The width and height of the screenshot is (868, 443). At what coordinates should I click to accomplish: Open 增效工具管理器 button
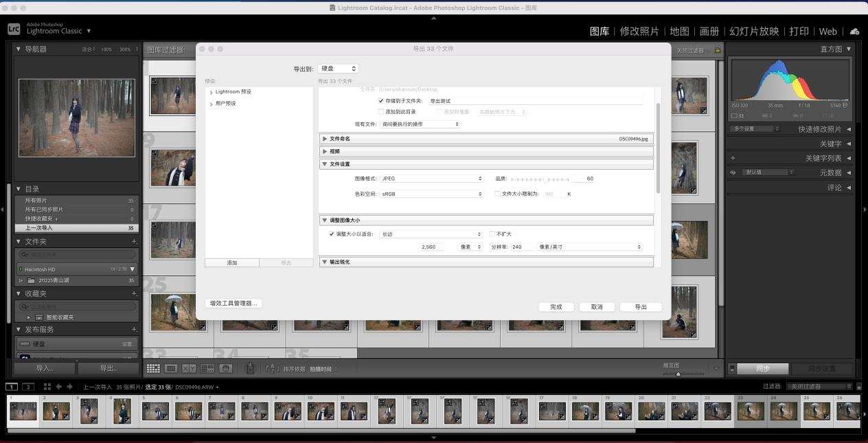coord(233,304)
